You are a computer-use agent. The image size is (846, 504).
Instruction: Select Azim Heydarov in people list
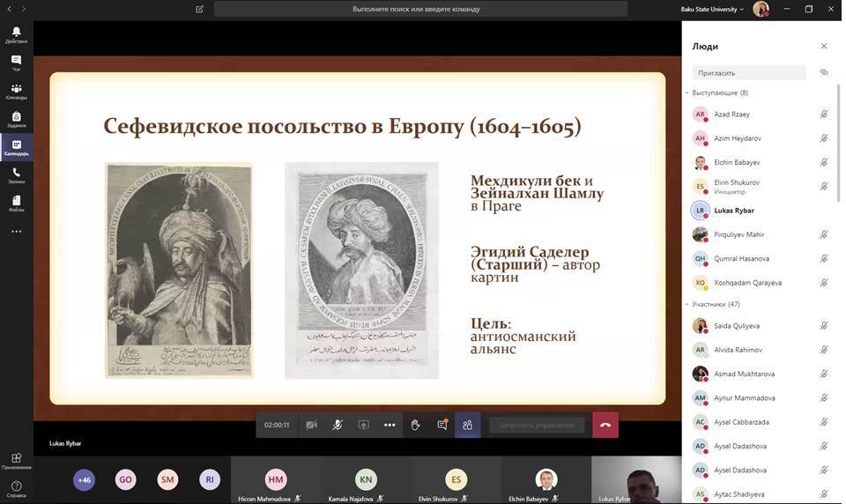pos(761,138)
